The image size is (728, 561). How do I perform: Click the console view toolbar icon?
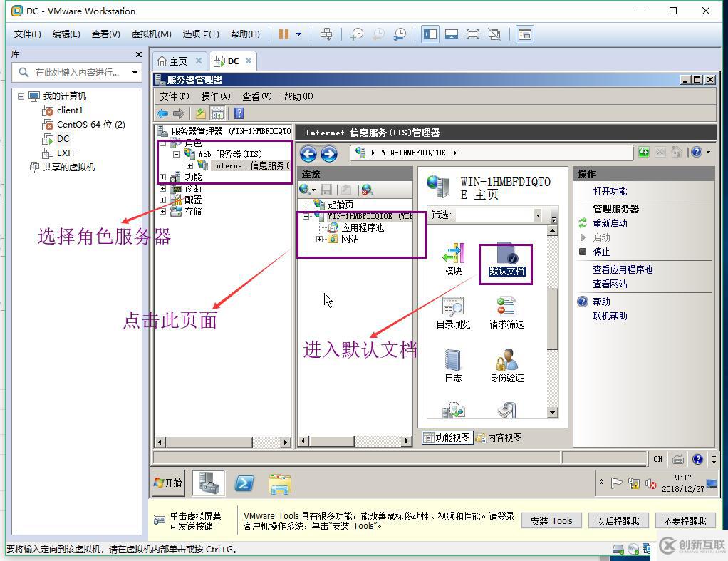525,34
